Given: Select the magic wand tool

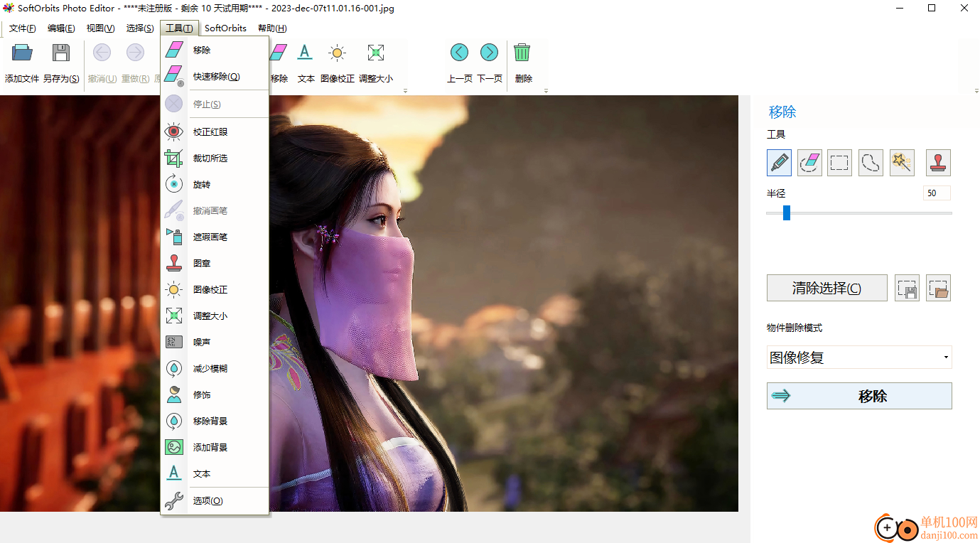Looking at the screenshot, I should (902, 163).
